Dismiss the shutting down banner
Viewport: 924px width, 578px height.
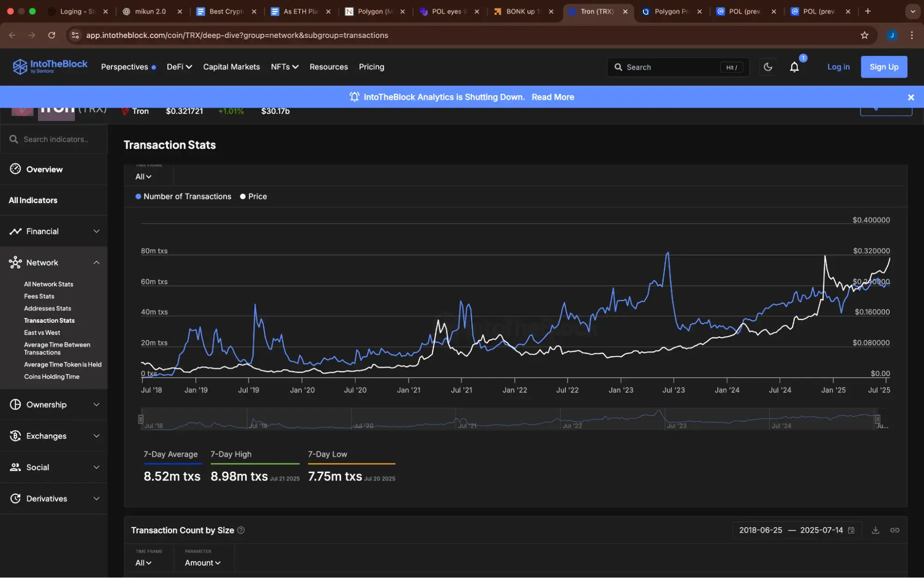911,97
